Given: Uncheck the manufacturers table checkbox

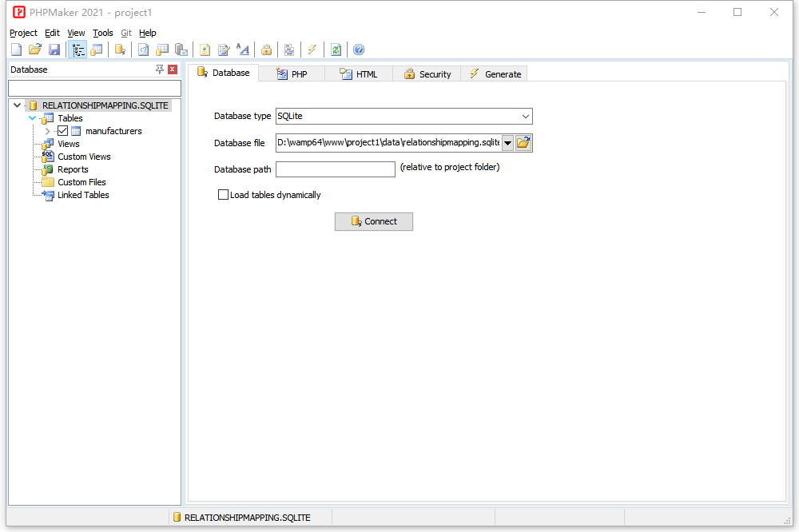Looking at the screenshot, I should coord(62,131).
